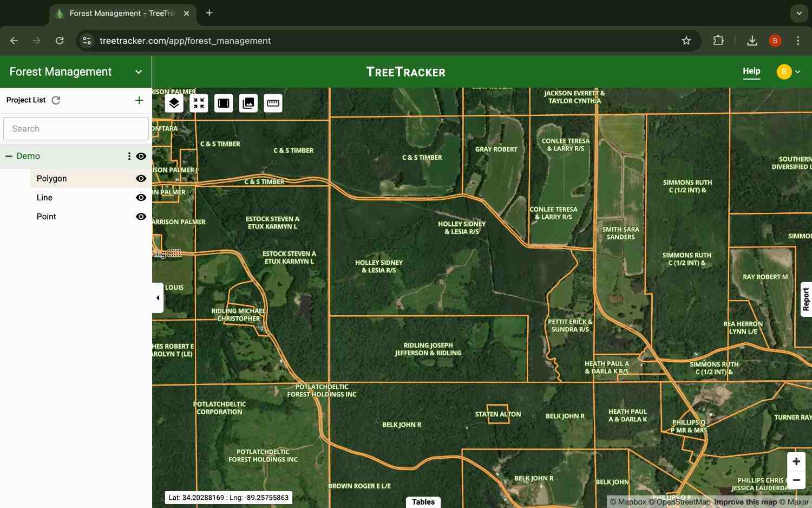Hide the Line layer
The height and width of the screenshot is (508, 812).
(x=141, y=197)
